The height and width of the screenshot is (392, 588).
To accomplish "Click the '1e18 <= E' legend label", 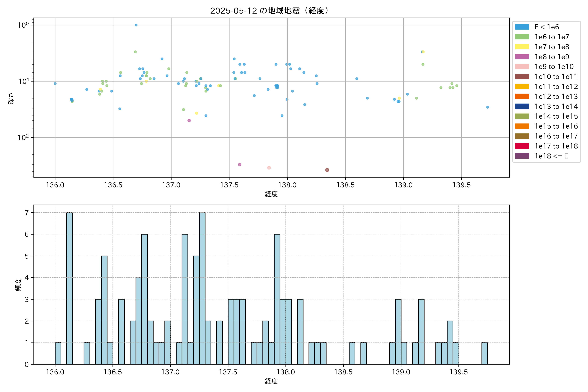I will (x=551, y=156).
